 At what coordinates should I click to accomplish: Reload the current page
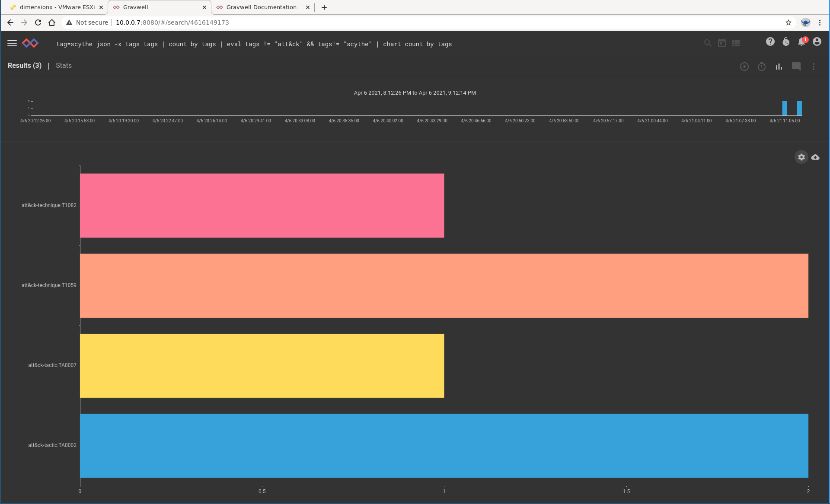38,22
